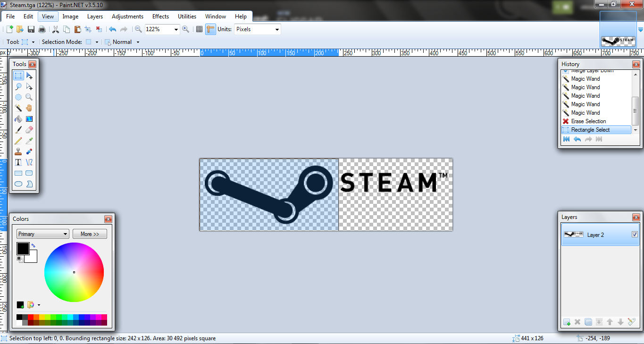
Task: Click Erase Selection in History list
Action: [596, 121]
